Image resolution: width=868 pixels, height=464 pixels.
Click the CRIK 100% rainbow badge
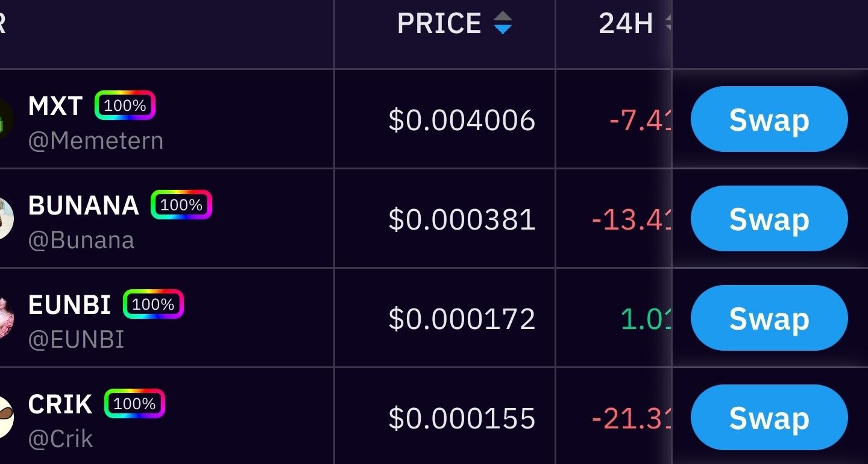(134, 404)
